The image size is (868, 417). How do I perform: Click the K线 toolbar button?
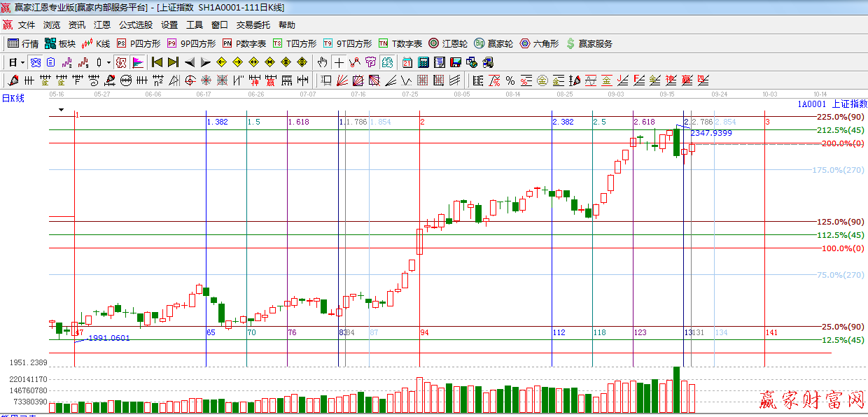pos(96,43)
